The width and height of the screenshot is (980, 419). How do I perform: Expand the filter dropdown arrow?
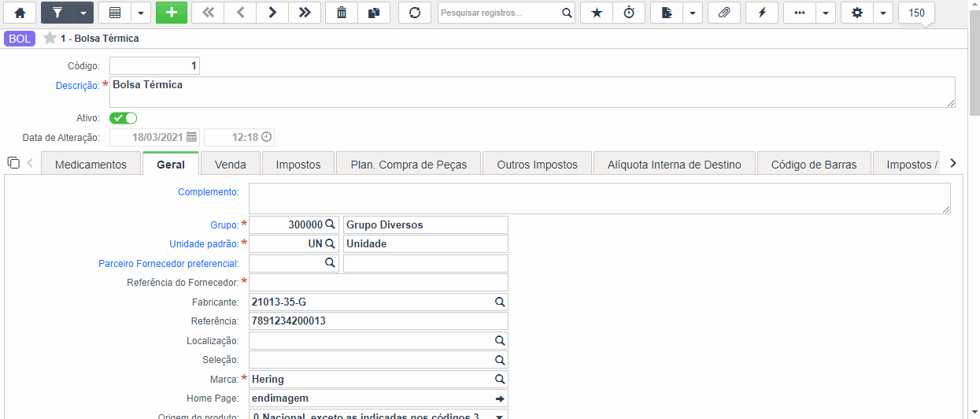[x=83, y=13]
